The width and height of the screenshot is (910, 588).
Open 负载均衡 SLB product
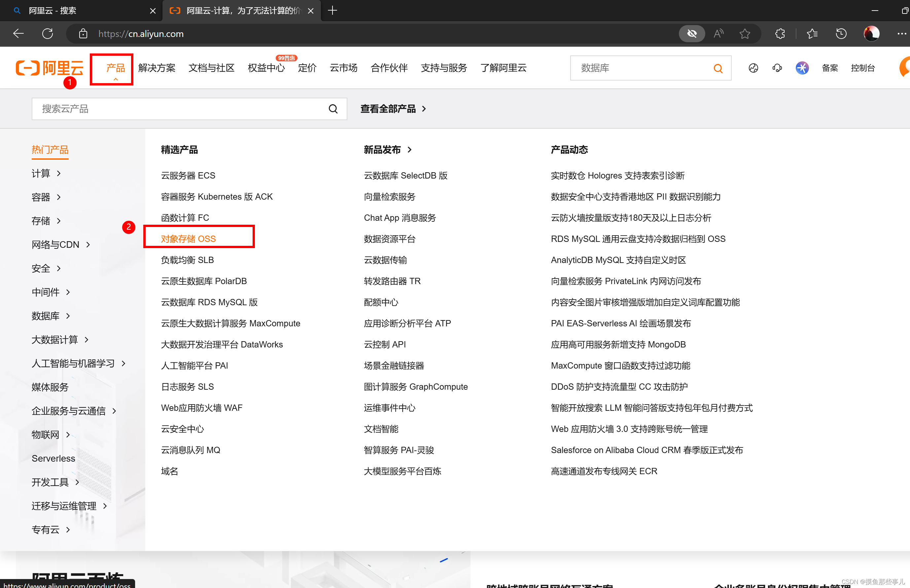(x=187, y=260)
